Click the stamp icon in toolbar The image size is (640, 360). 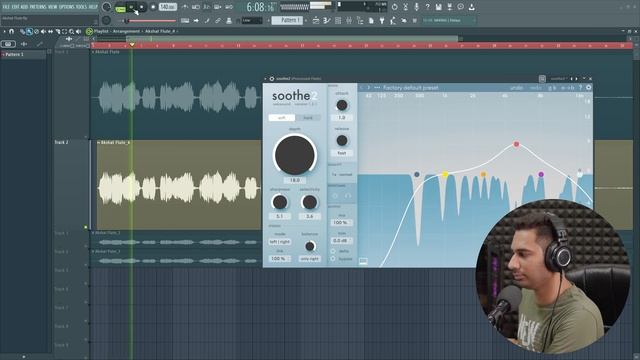[229, 20]
